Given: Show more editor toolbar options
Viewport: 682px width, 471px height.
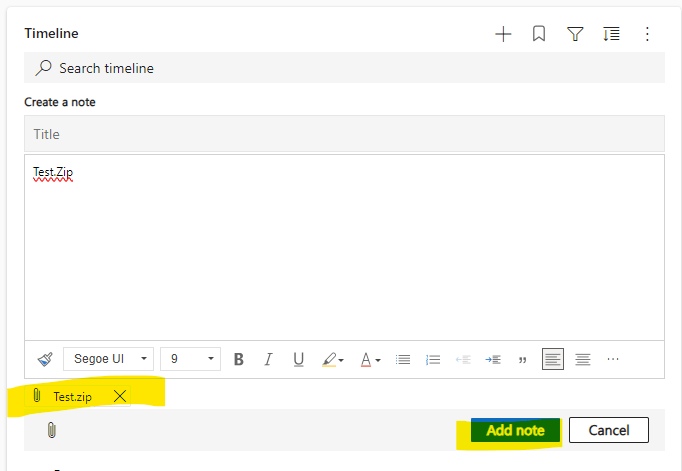Looking at the screenshot, I should 613,359.
